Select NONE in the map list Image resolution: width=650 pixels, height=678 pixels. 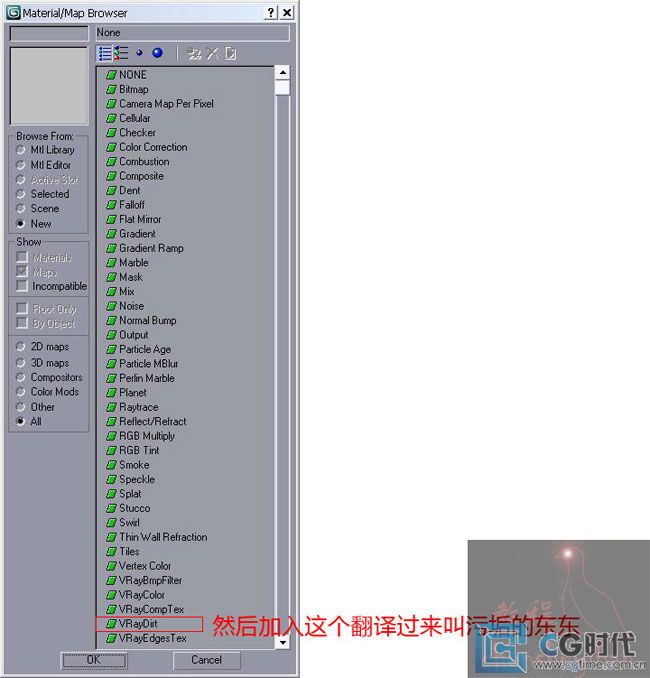coord(132,75)
